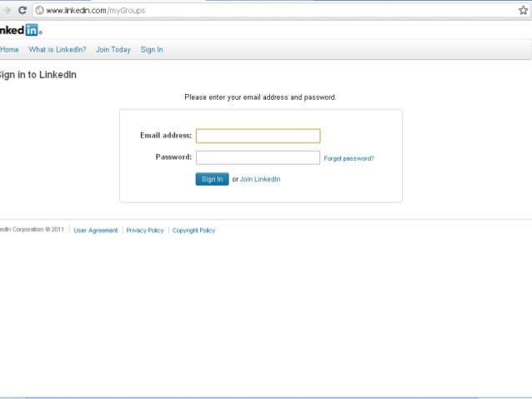Viewport: 532px width, 399px height.
Task: Click the browser forward arrow
Action: tap(7, 11)
